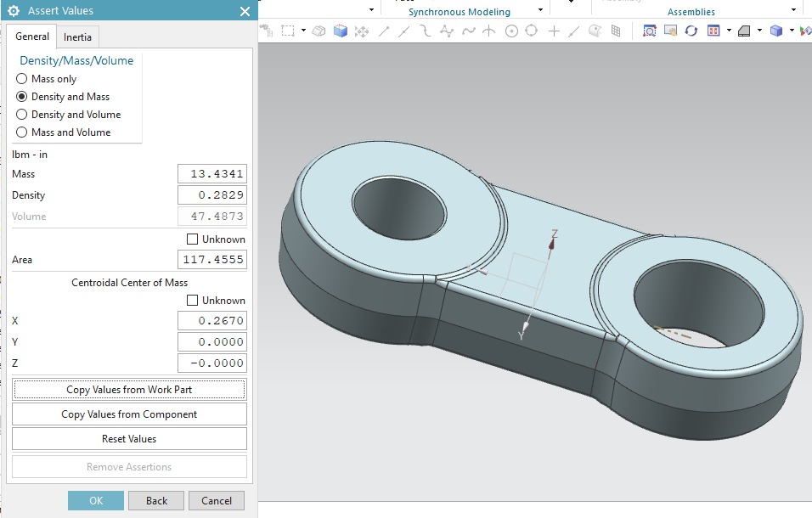Click into the Mass value field
The image size is (812, 518).
[x=212, y=174]
